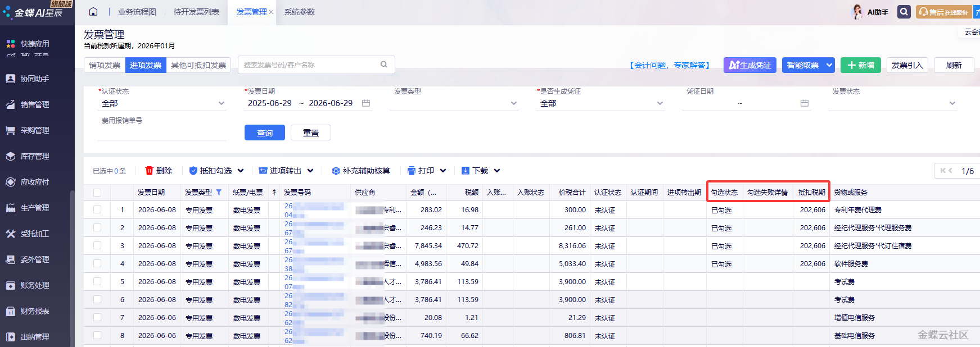Check the checkbox for row 6
Viewport: 980px width, 347px height.
97,300
